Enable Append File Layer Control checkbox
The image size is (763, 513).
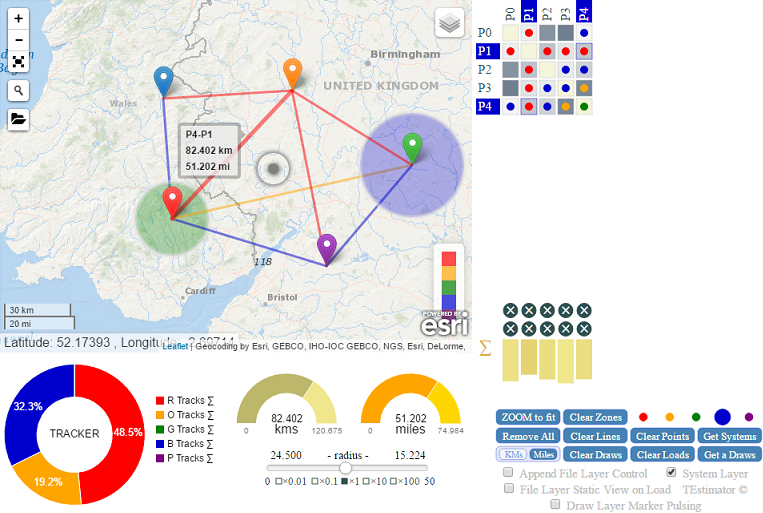[509, 473]
